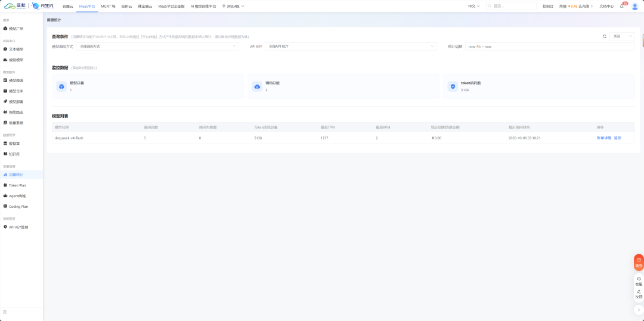Open 监控 for deepseek-v4-flash

pos(617,138)
